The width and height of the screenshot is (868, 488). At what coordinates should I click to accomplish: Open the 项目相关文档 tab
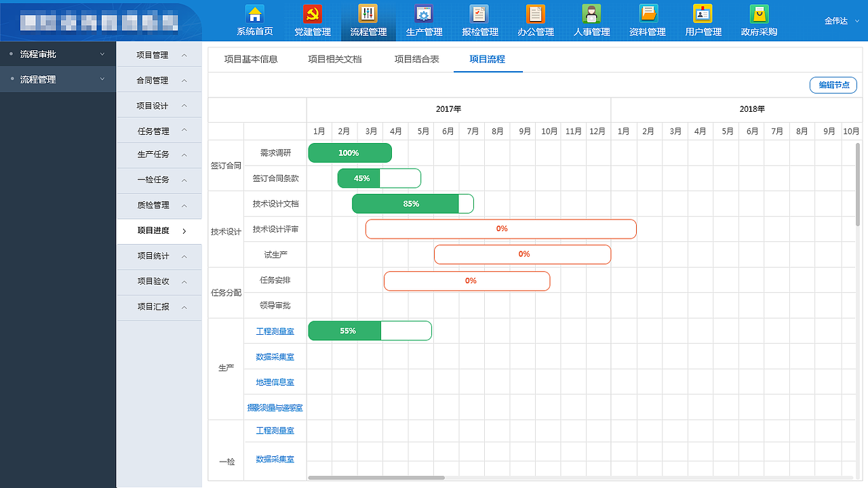tap(334, 59)
